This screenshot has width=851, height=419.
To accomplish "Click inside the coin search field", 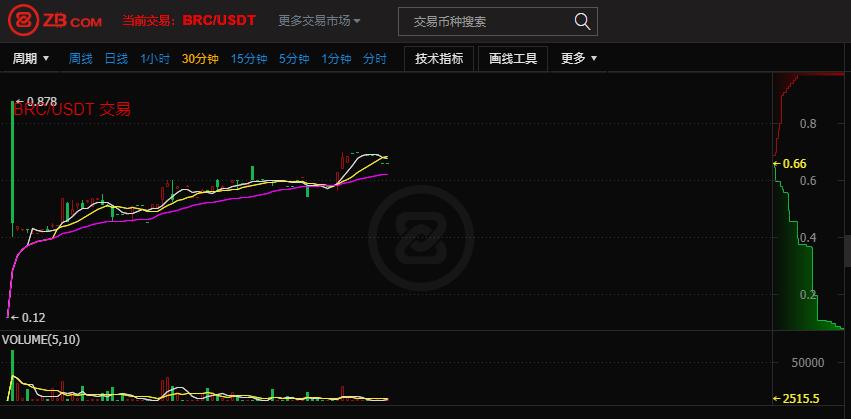I will pyautogui.click(x=498, y=22).
